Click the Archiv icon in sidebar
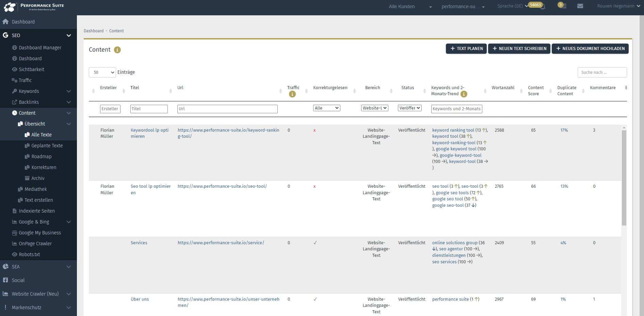This screenshot has width=644, height=316. pos(27,178)
